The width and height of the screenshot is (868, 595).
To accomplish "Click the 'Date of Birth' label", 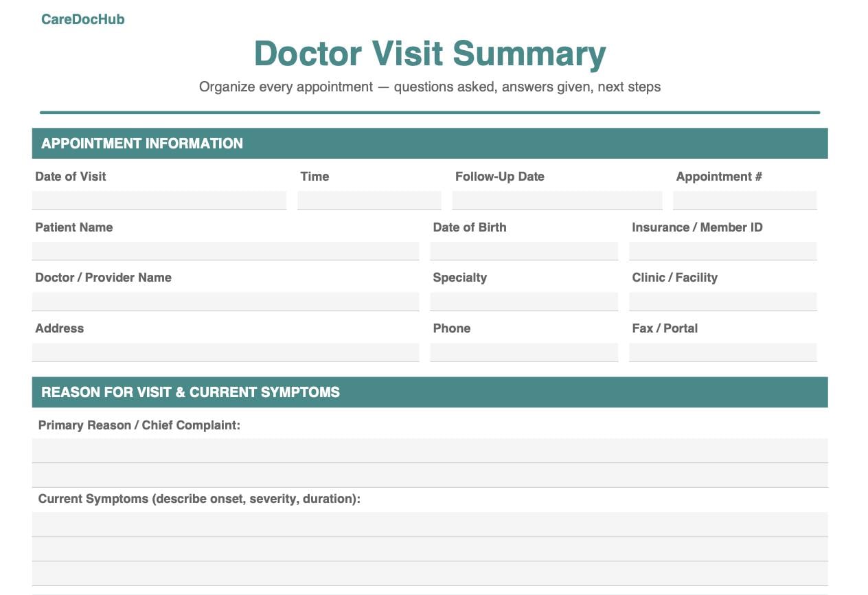I will (x=470, y=227).
